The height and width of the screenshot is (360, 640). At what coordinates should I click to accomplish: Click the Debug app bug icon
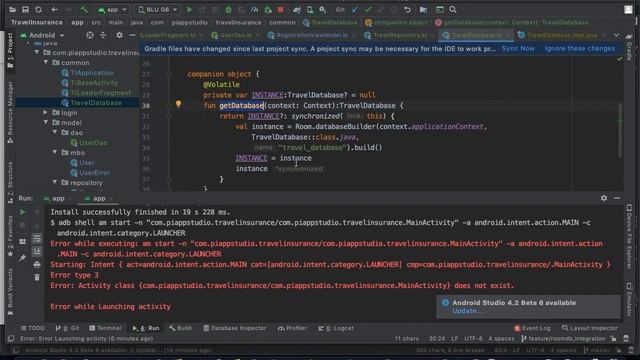[229, 9]
